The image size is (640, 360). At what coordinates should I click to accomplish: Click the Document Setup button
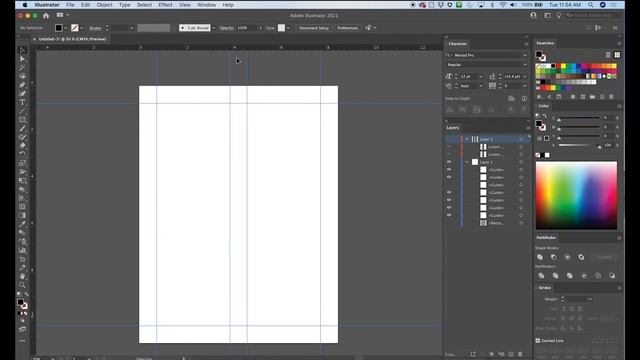(x=313, y=28)
